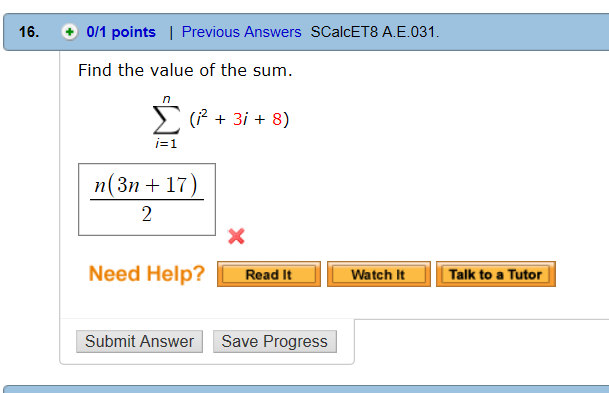The image size is (609, 393).
Task: Select the SCalcET8 A.E.031 question code
Action: tap(375, 32)
